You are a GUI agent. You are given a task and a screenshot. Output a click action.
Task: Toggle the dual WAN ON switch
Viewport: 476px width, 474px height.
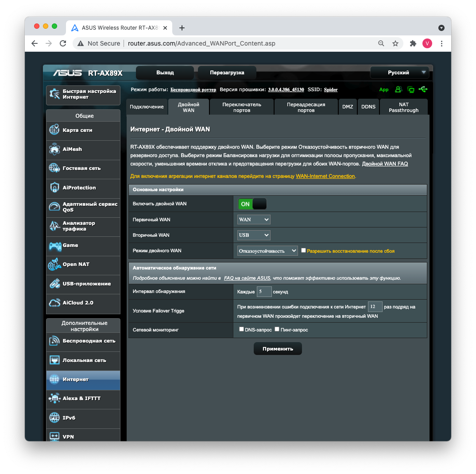point(252,204)
